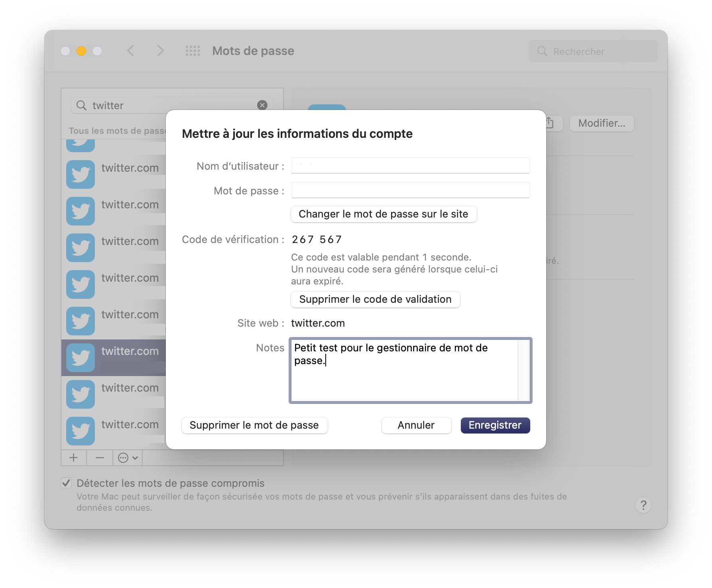Focus the Nom d'utilisateur field
This screenshot has height=588, width=712.
pos(410,165)
